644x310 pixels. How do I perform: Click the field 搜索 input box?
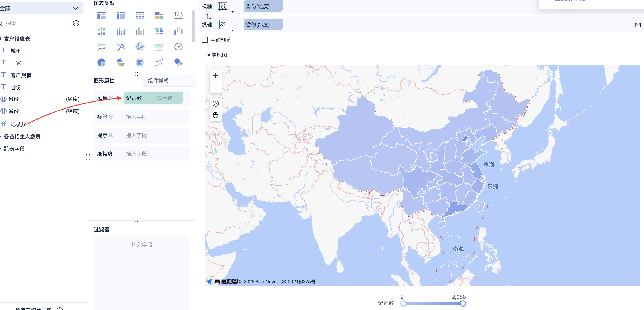click(x=35, y=23)
